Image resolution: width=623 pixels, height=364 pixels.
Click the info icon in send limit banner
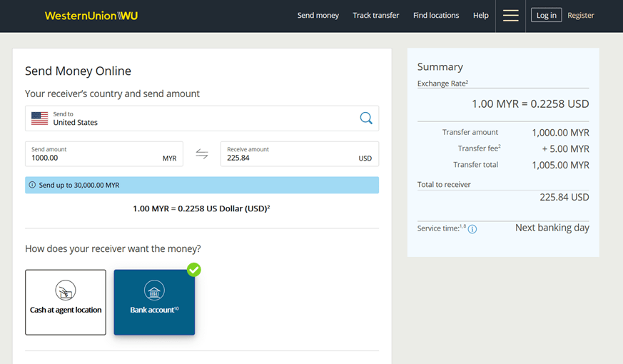click(32, 185)
